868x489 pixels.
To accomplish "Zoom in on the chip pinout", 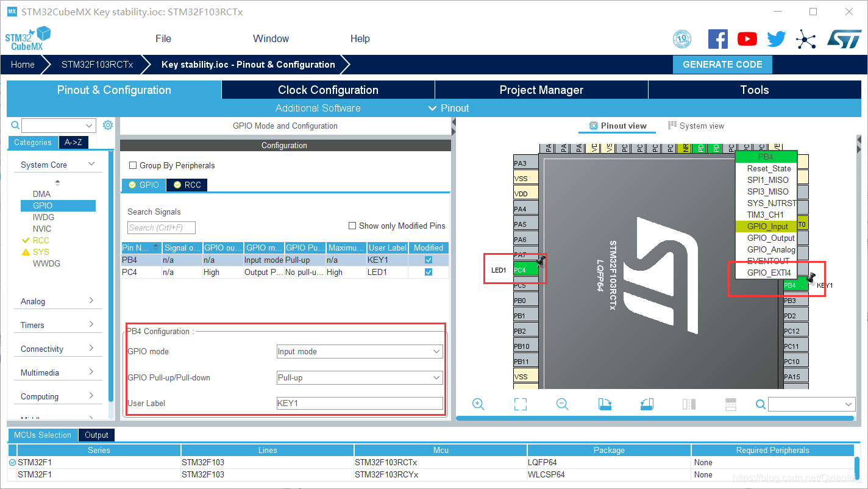I will (478, 404).
